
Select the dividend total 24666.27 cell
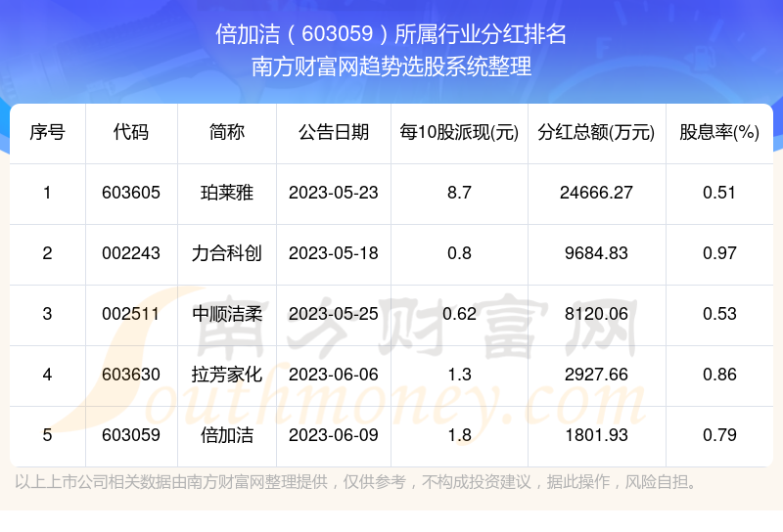(x=596, y=193)
